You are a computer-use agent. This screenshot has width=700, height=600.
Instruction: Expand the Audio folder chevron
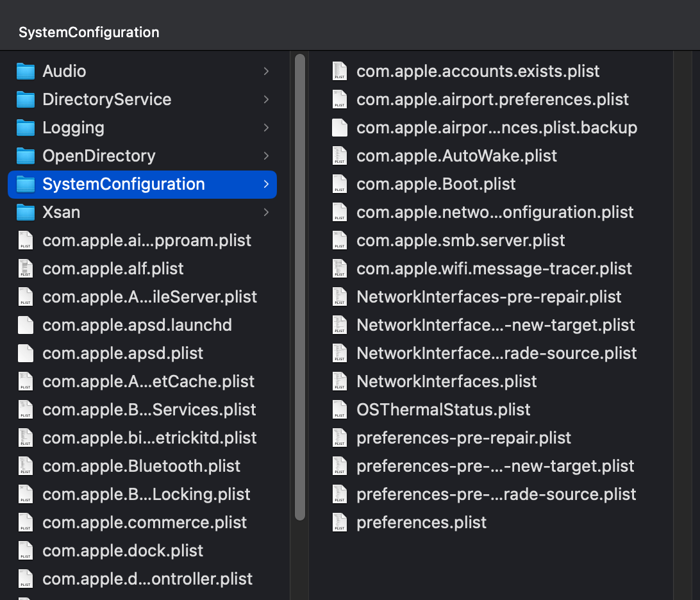(266, 71)
